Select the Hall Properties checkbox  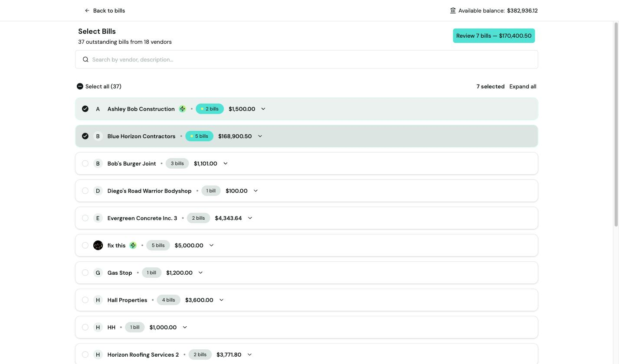[x=85, y=300]
